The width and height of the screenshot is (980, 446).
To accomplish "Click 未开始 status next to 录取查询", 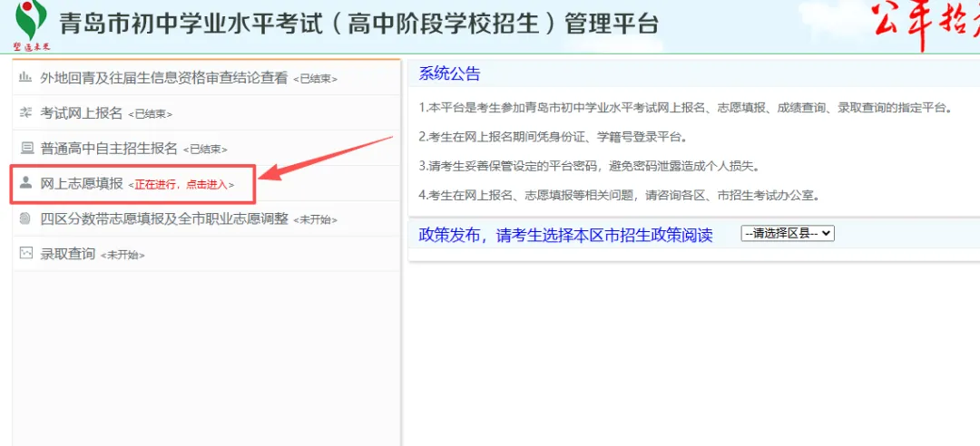I will coord(122,256).
